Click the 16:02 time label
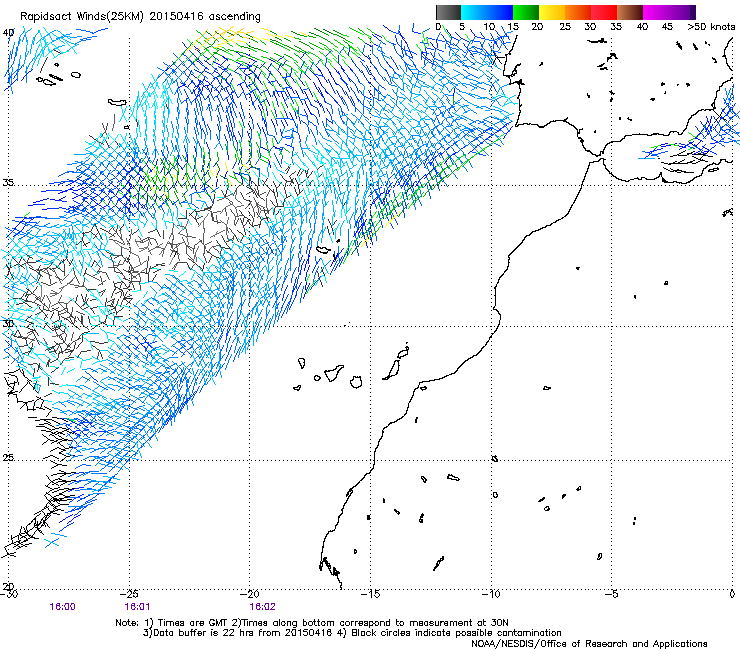 pyautogui.click(x=262, y=607)
